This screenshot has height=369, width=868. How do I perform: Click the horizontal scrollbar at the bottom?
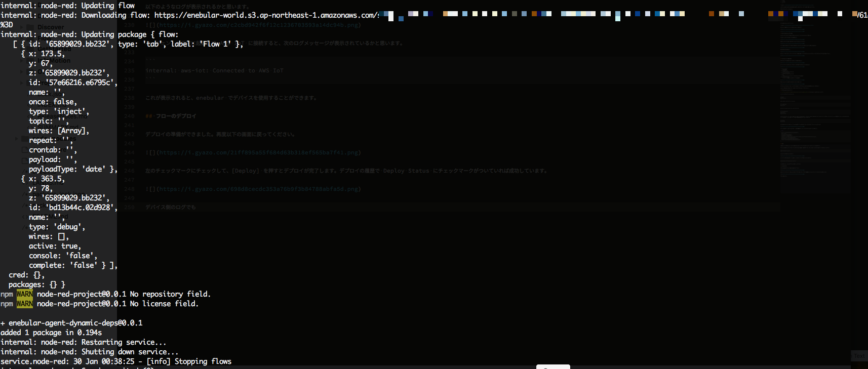[304, 367]
